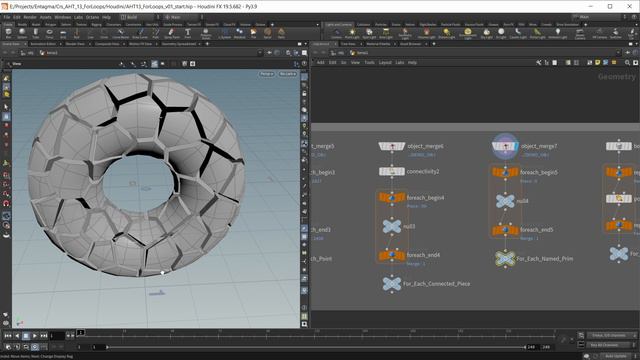Image resolution: width=640 pixels, height=360 pixels.
Task: Switch to the Material Palette tab
Action: [378, 44]
